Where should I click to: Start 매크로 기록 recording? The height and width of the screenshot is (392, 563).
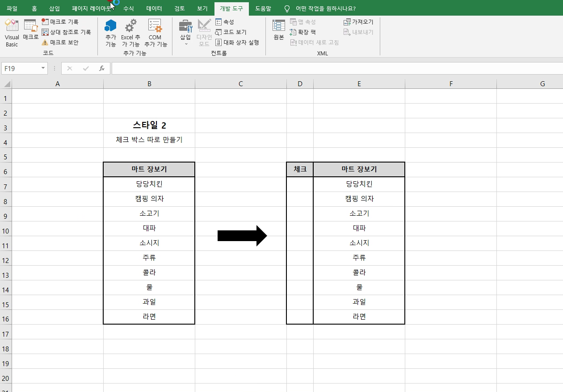tap(60, 22)
